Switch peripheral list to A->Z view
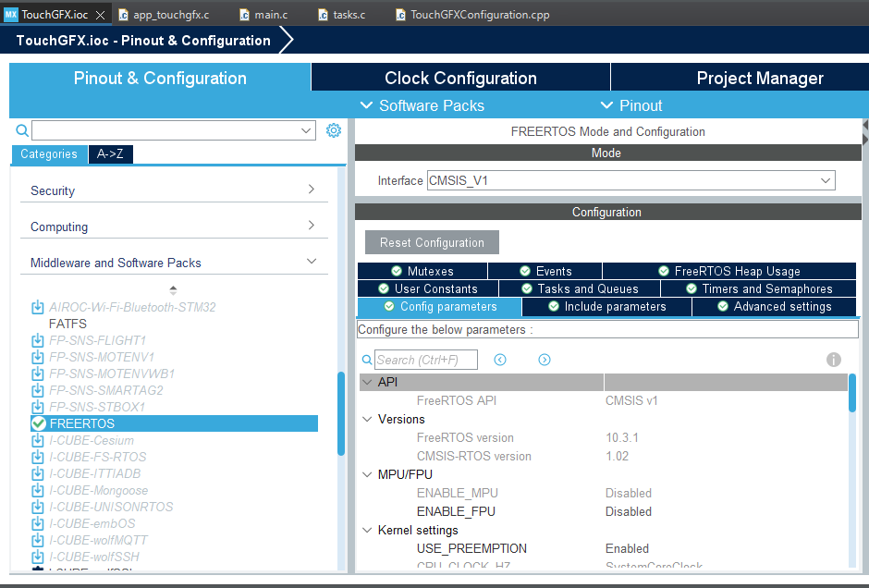This screenshot has height=588, width=869. [x=110, y=154]
